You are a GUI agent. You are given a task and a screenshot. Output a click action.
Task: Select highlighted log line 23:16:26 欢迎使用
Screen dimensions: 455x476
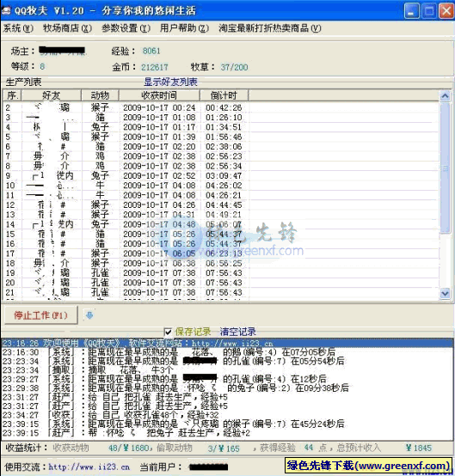(227, 344)
